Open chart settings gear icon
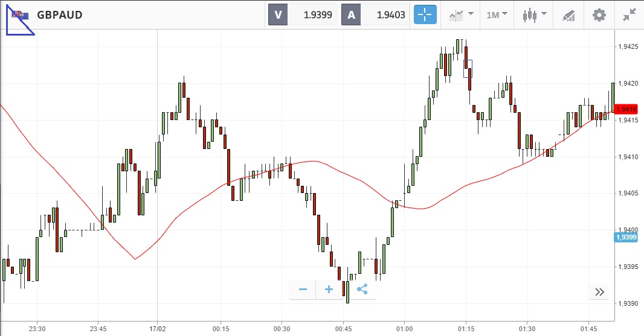The width and height of the screenshot is (644, 336). [599, 15]
